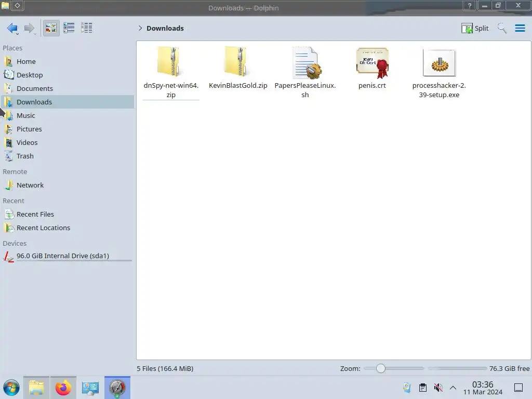Click the Videos icon in sidebar
Image resolution: width=532 pixels, height=399 pixels.
pyautogui.click(x=8, y=143)
